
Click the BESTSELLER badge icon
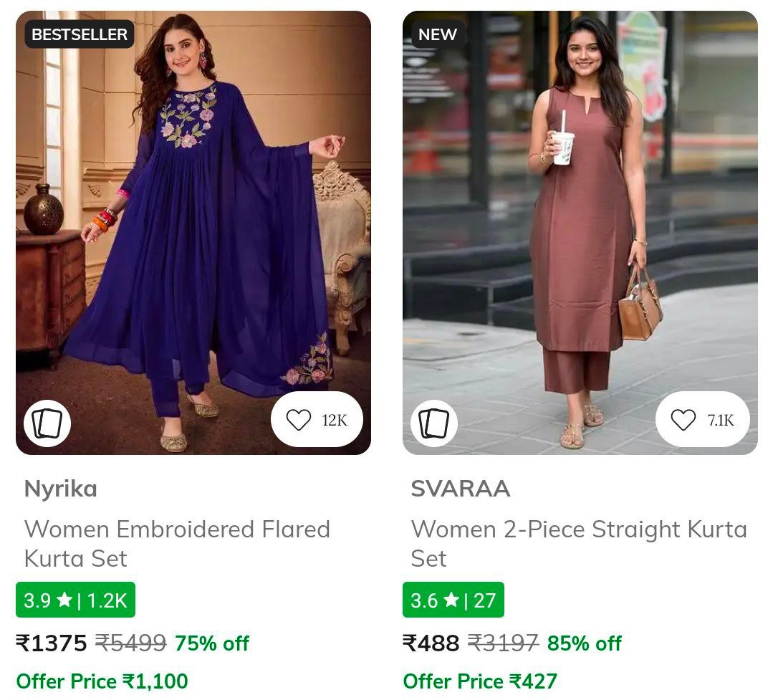coord(79,34)
